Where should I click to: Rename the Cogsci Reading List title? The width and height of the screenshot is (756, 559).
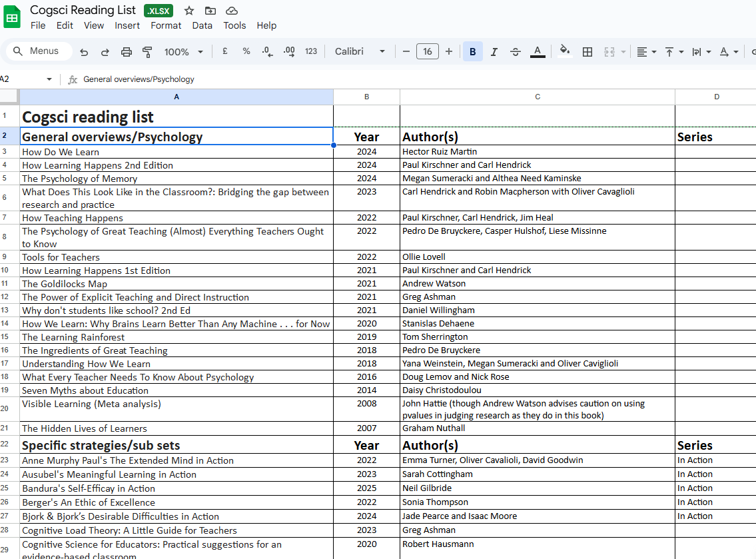83,10
